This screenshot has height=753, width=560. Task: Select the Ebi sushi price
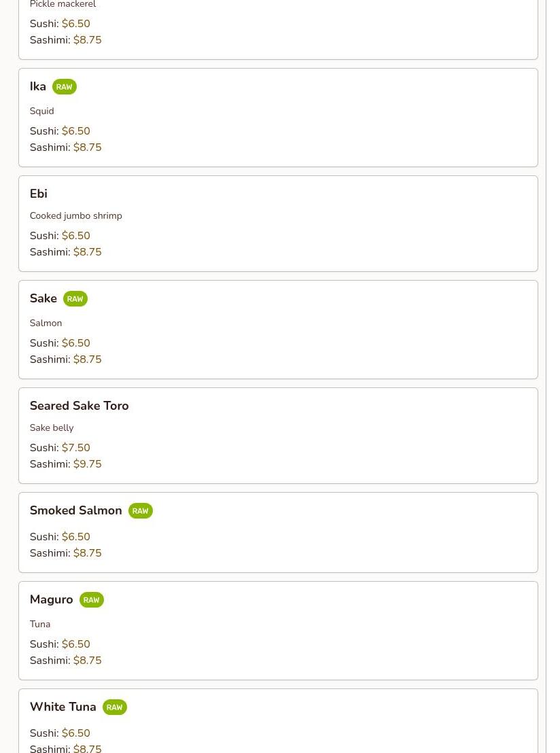75,236
